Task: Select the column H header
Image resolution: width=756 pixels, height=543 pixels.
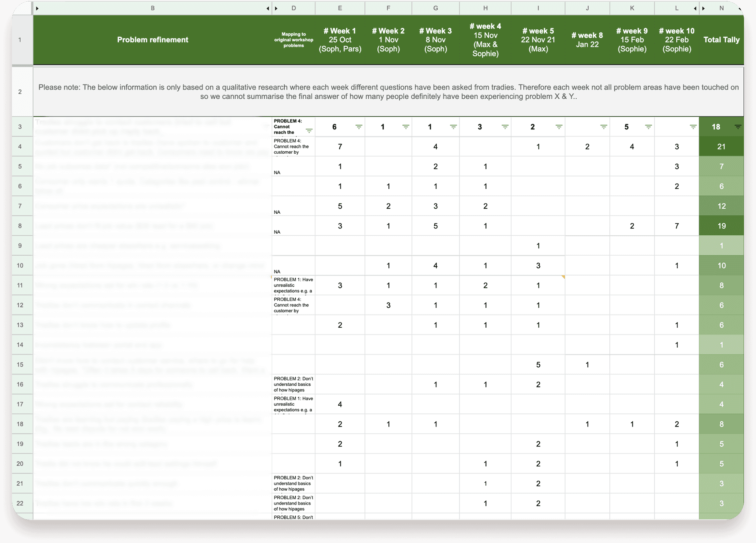Action: (x=485, y=8)
